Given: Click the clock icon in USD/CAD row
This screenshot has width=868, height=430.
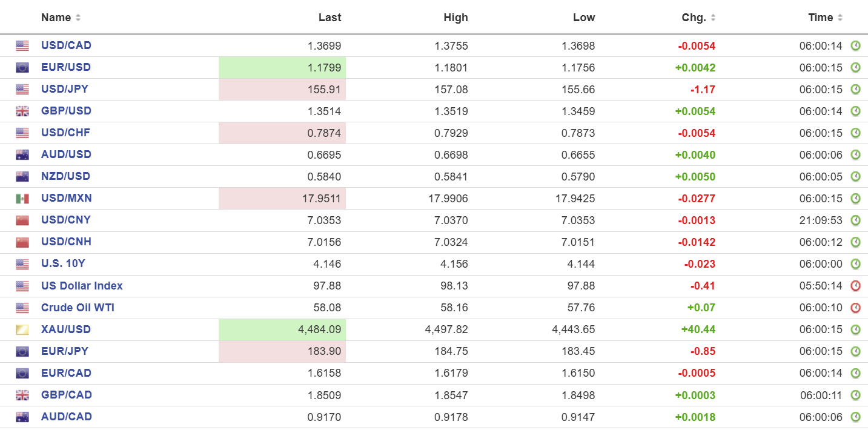Looking at the screenshot, I should click(x=855, y=46).
